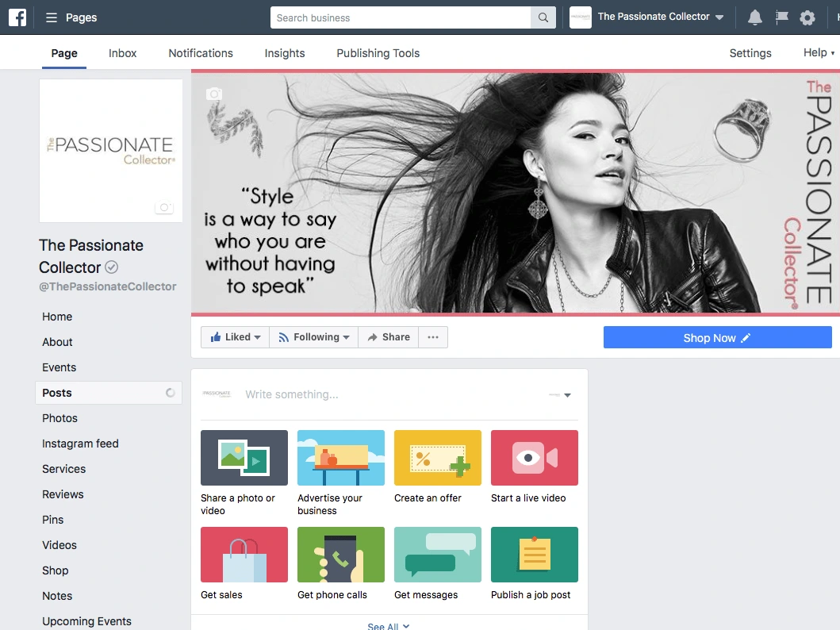840x630 pixels.
Task: Open the Publishing Tools tab
Action: [378, 53]
